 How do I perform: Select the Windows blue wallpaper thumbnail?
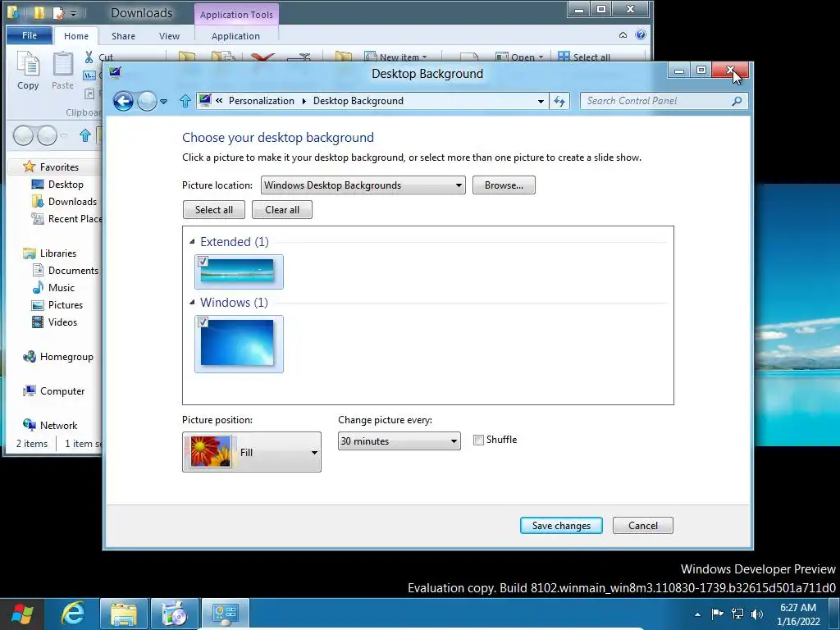pos(239,344)
